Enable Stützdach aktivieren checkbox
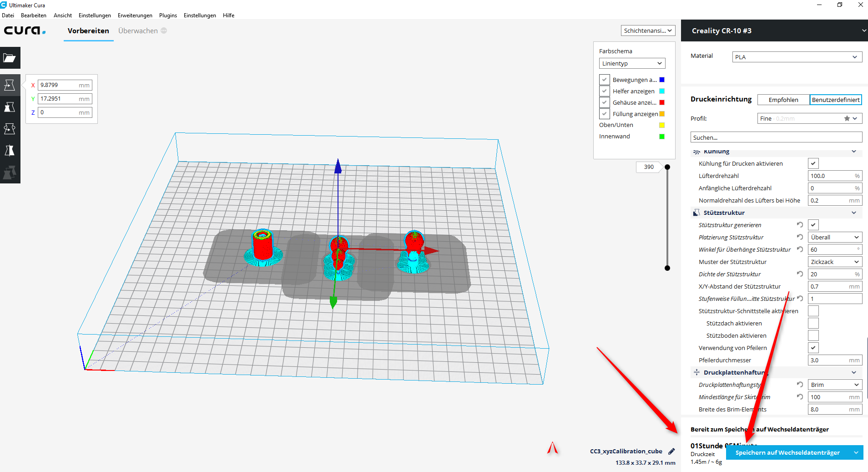The height and width of the screenshot is (472, 868). click(x=813, y=323)
